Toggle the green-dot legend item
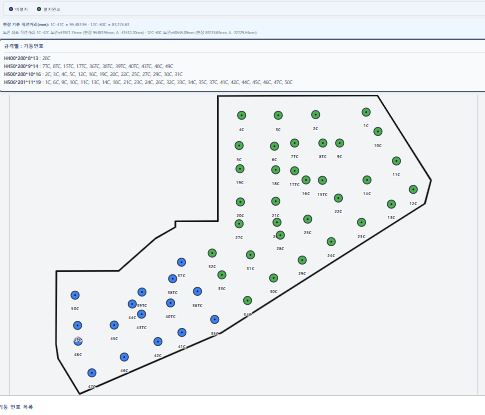This screenshot has height=415, width=485. (x=49, y=9)
